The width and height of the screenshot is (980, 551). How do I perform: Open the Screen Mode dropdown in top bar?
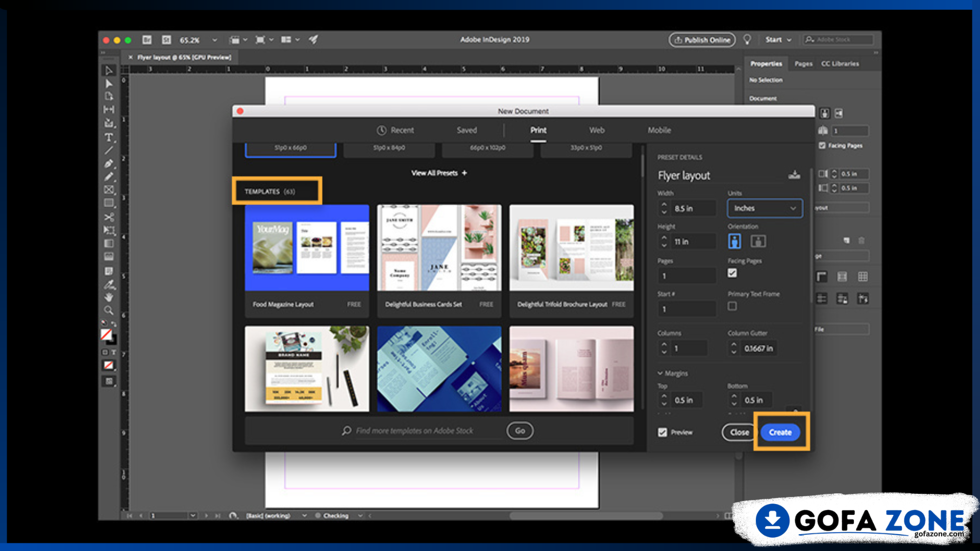(x=264, y=39)
